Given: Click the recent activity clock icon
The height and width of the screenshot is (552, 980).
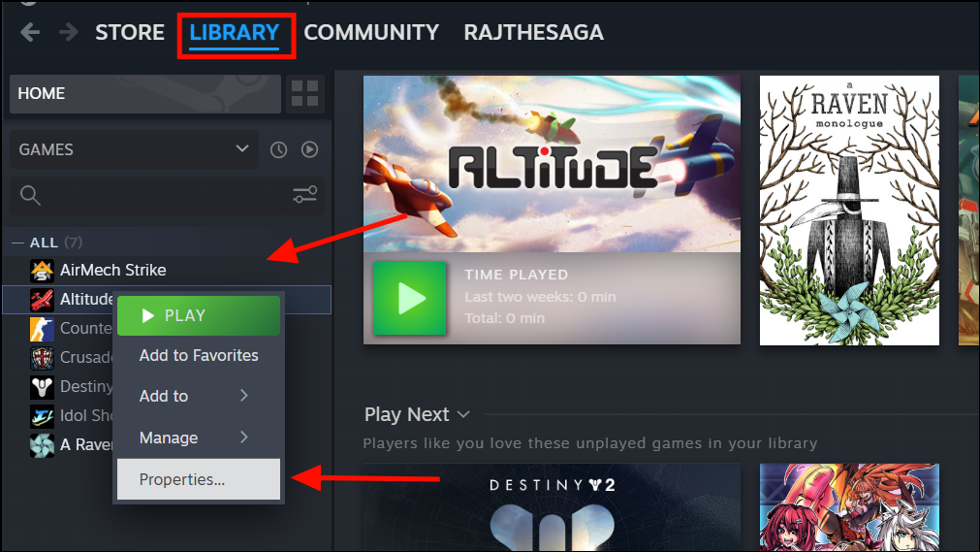Looking at the screenshot, I should point(279,149).
